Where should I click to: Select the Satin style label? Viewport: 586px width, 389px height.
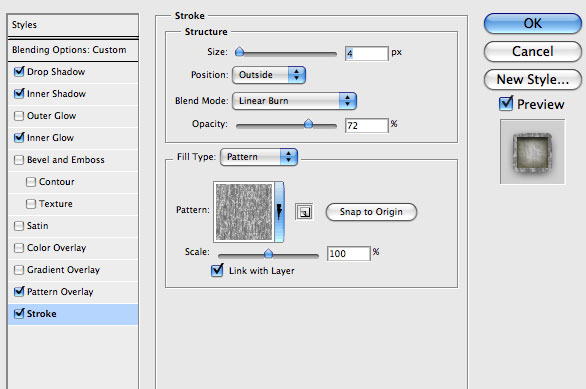38,226
